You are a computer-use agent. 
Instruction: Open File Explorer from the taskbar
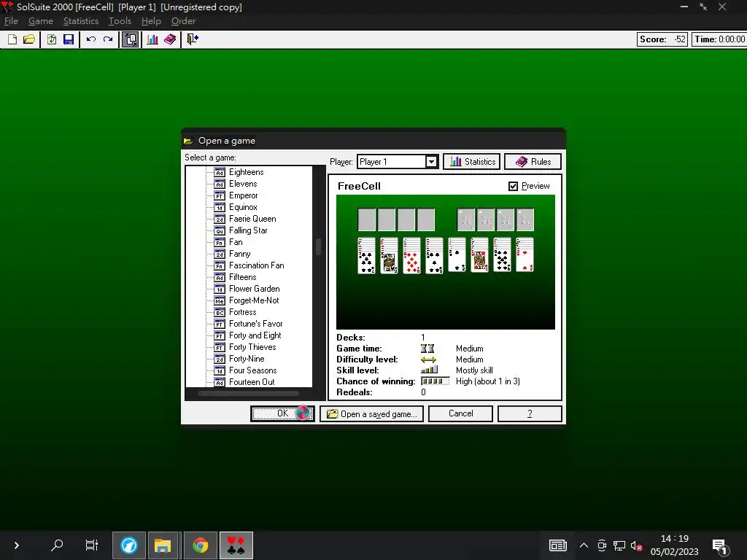coord(163,545)
